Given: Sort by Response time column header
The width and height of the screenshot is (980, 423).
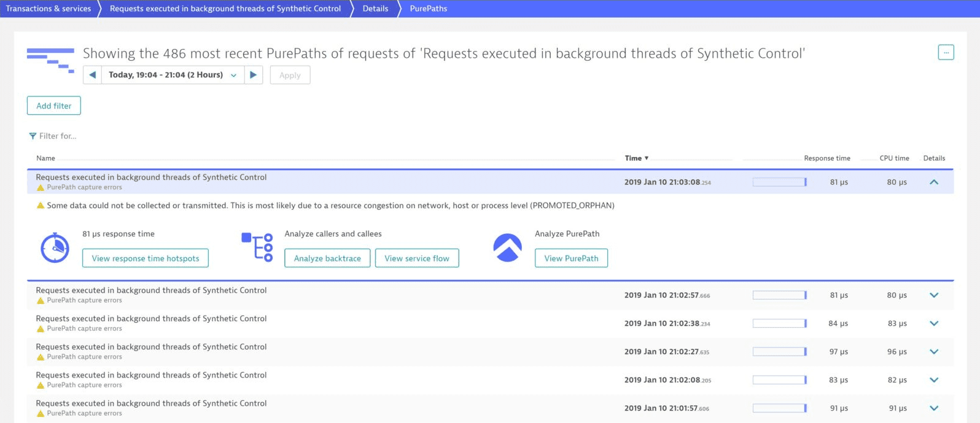Looking at the screenshot, I should (827, 158).
